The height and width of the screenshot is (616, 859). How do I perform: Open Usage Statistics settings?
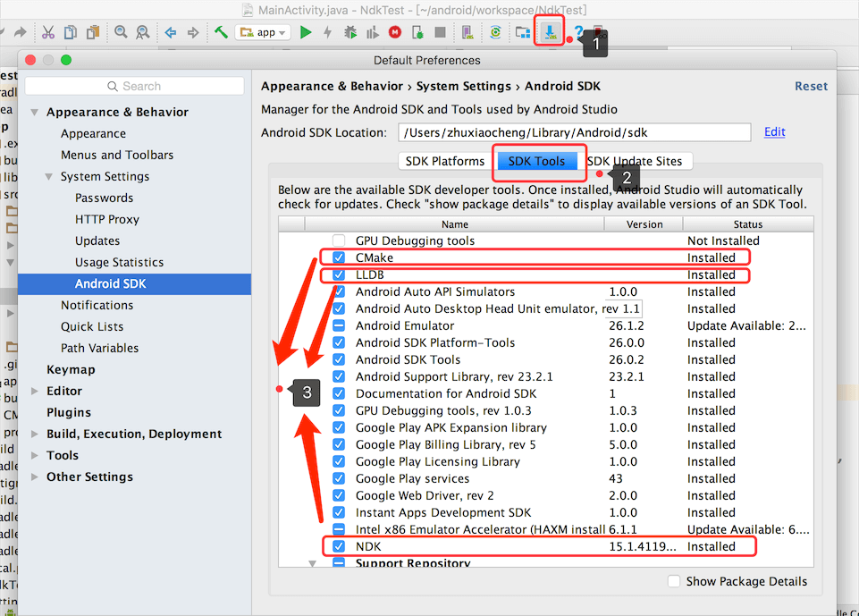(120, 263)
